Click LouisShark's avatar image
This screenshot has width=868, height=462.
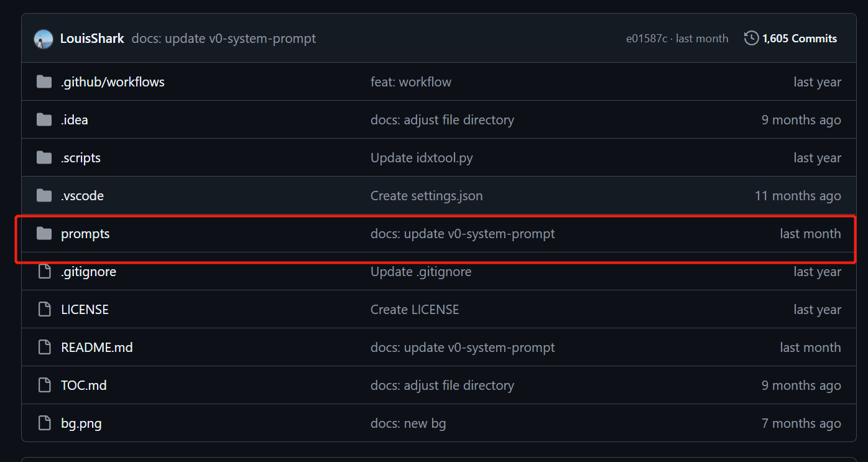44,39
